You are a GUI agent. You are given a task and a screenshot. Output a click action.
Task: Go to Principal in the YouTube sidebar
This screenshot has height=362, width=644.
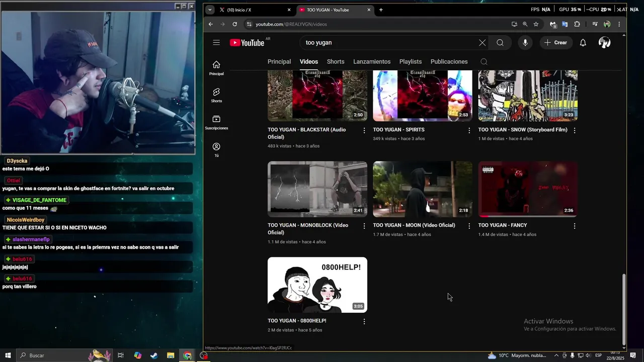click(x=216, y=68)
